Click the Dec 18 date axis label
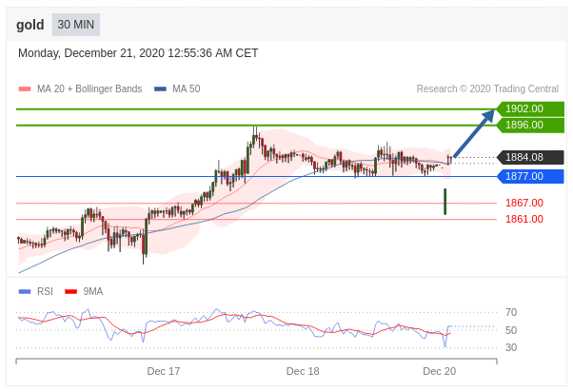This screenshot has width=573, height=392. (x=303, y=371)
